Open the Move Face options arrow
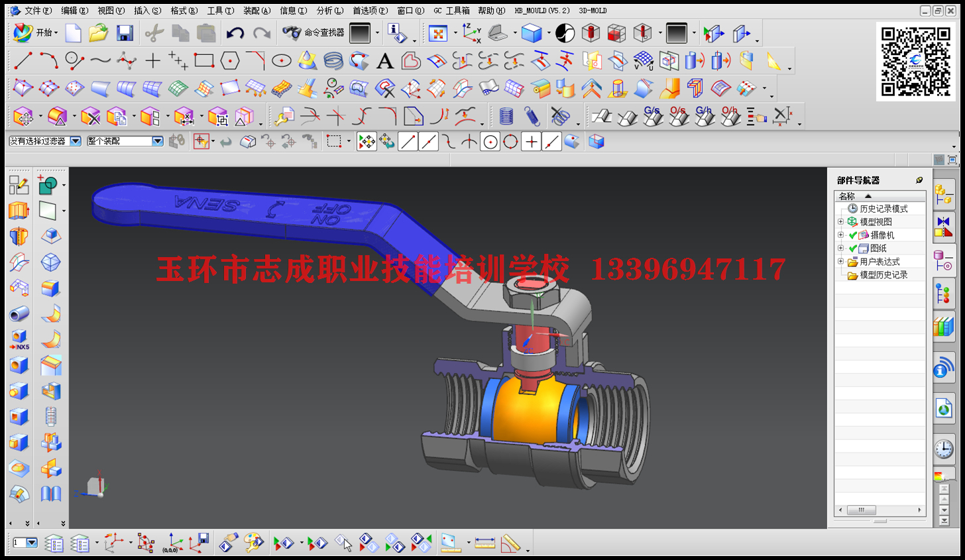Screen dimensions: 965x560 40,117
